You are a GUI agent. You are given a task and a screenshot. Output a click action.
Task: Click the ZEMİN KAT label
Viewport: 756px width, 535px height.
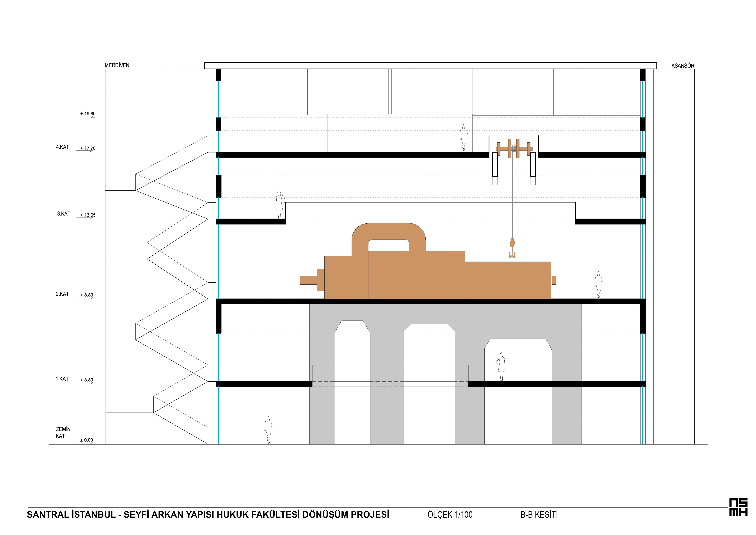click(x=63, y=432)
